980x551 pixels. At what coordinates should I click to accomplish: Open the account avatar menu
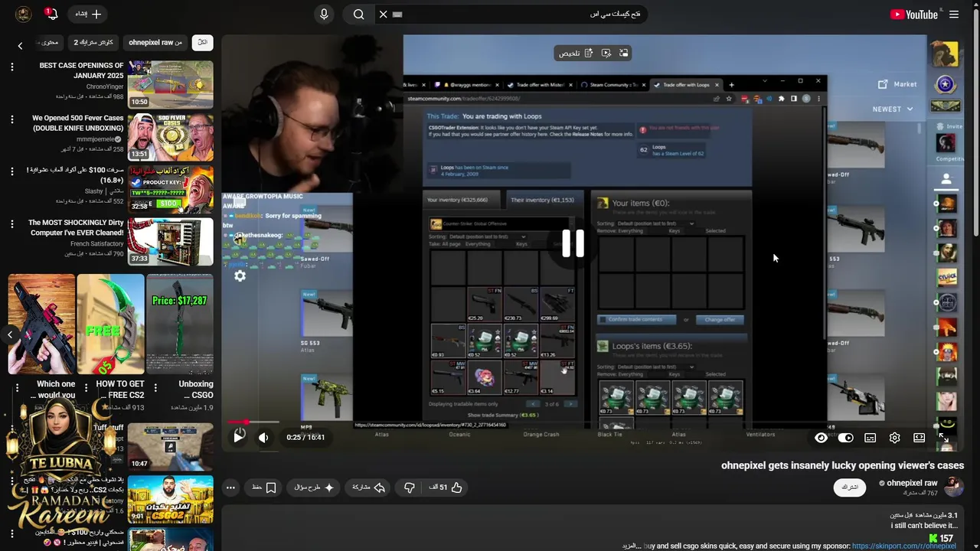click(23, 15)
